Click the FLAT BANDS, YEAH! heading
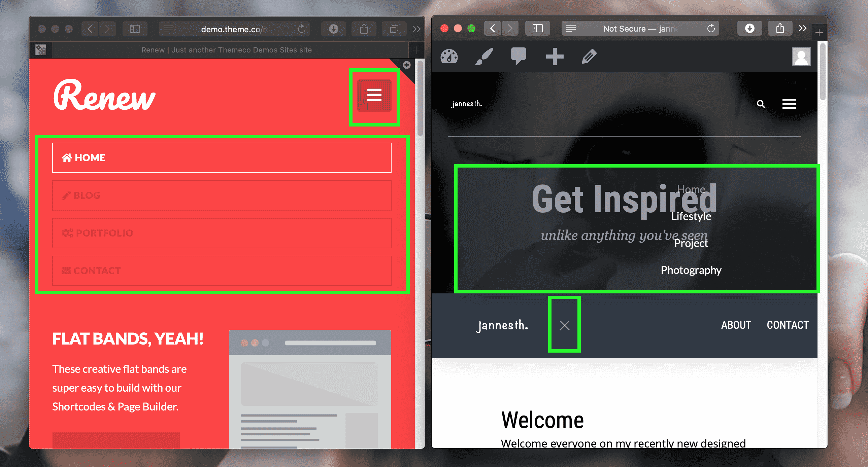 [128, 339]
